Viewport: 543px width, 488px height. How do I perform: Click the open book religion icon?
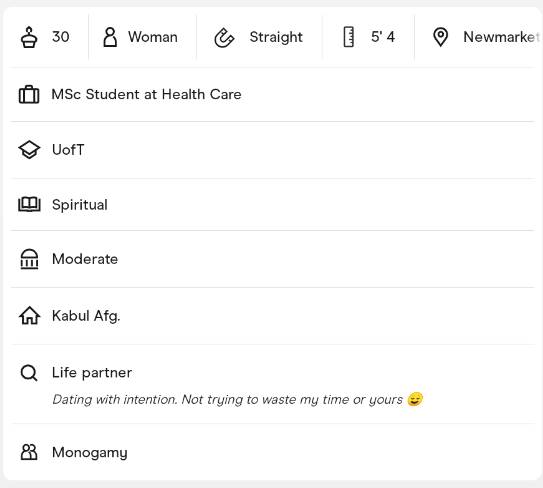tap(29, 204)
